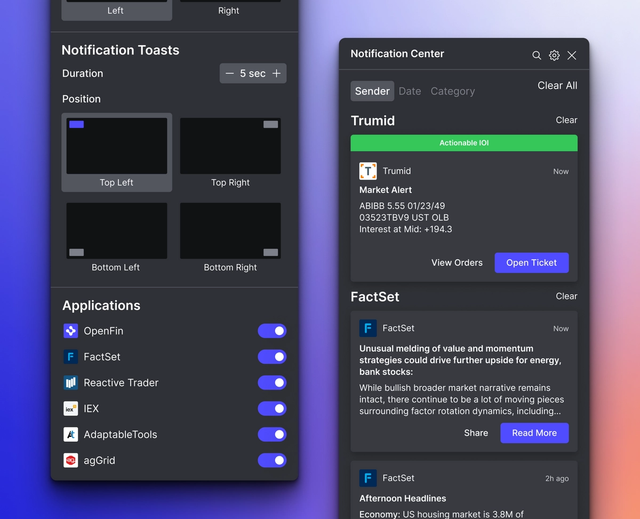Choose Bottom Left toast position
The height and width of the screenshot is (519, 640).
click(x=117, y=237)
